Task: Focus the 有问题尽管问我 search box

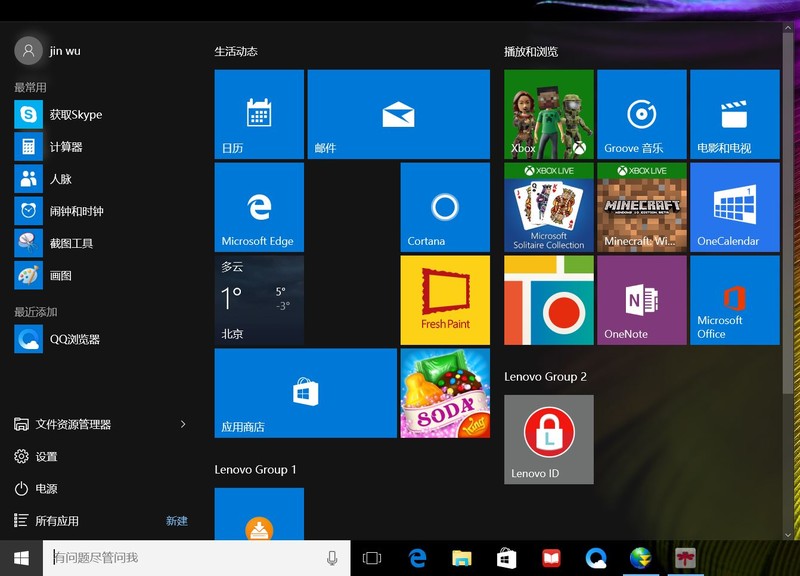Action: [x=196, y=558]
